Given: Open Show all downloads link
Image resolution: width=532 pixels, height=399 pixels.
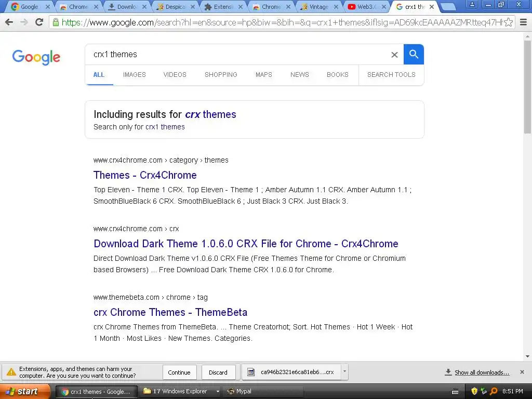Looking at the screenshot, I should pyautogui.click(x=482, y=373).
